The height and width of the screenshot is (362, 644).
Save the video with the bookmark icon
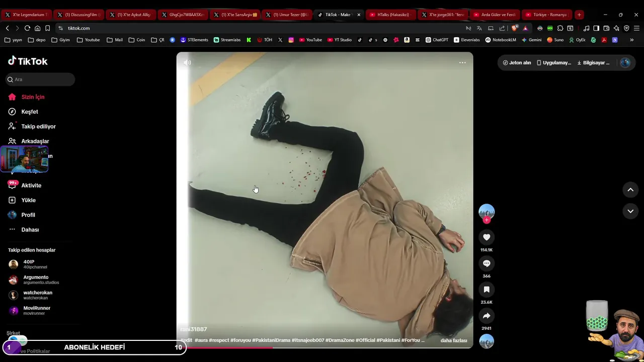pos(487,290)
